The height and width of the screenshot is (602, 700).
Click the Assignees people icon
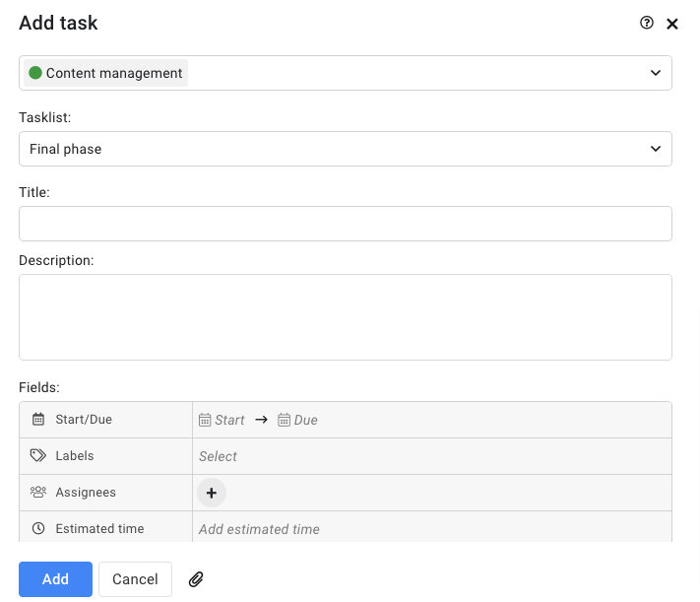tap(38, 492)
